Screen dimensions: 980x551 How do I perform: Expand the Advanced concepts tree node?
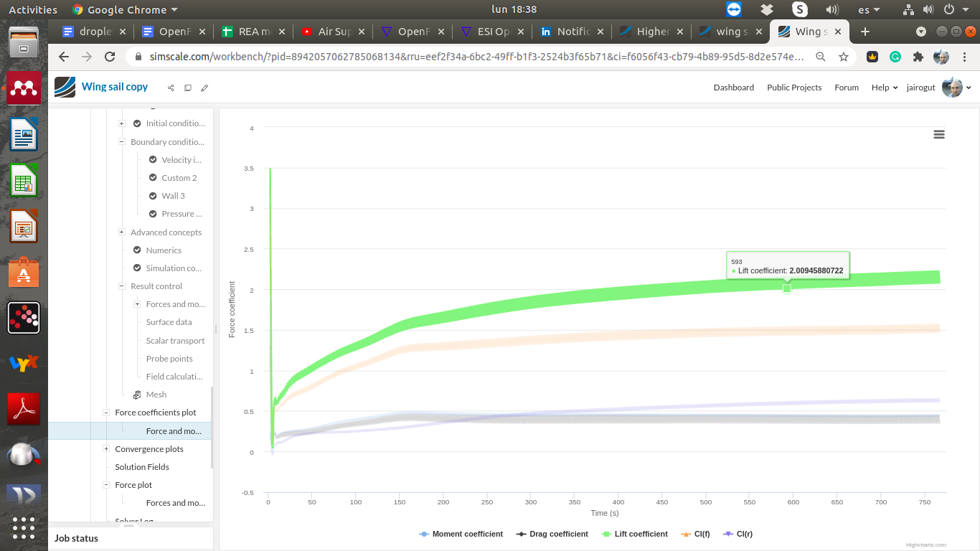point(122,232)
